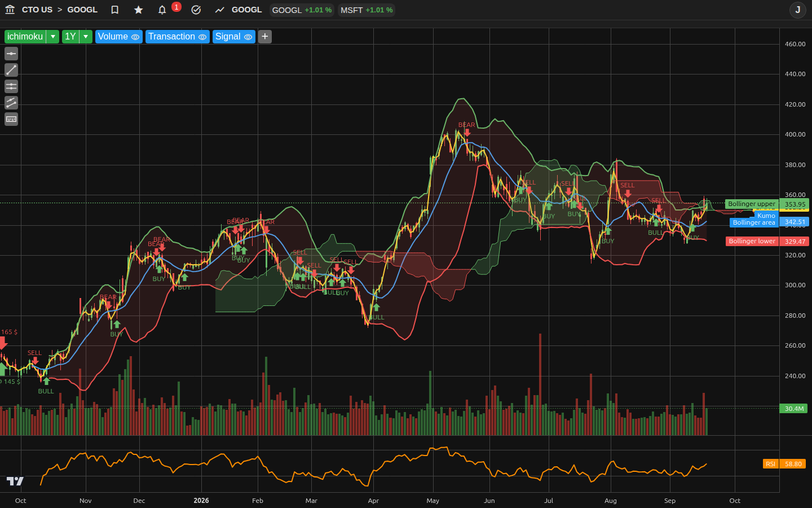Click the GOOGL chart title in the header
The height and width of the screenshot is (508, 812).
(247, 10)
